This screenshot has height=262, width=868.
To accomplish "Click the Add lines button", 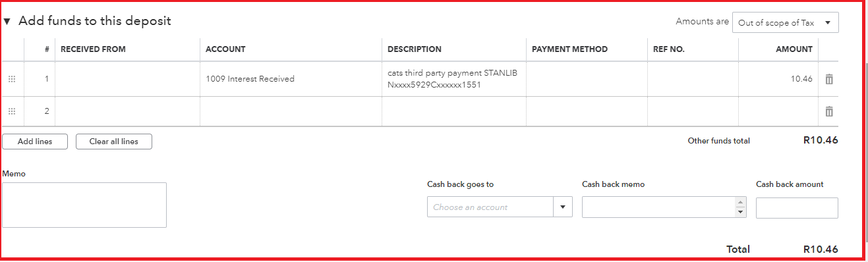I will tap(35, 142).
